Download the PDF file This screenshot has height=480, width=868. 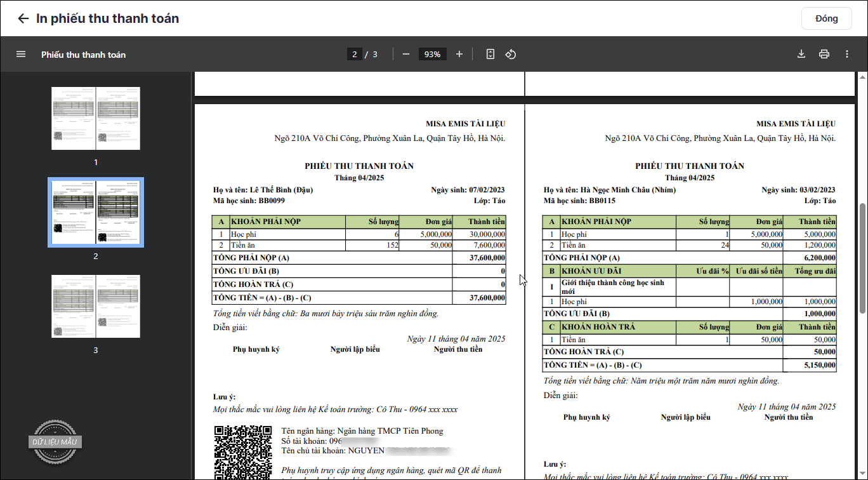coord(801,55)
